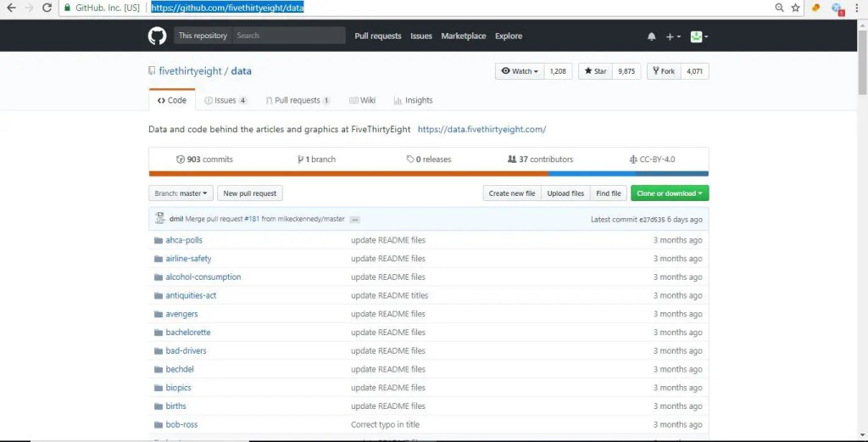The width and height of the screenshot is (868, 442).
Task: Open the bad-drivers folder
Action: pos(186,350)
